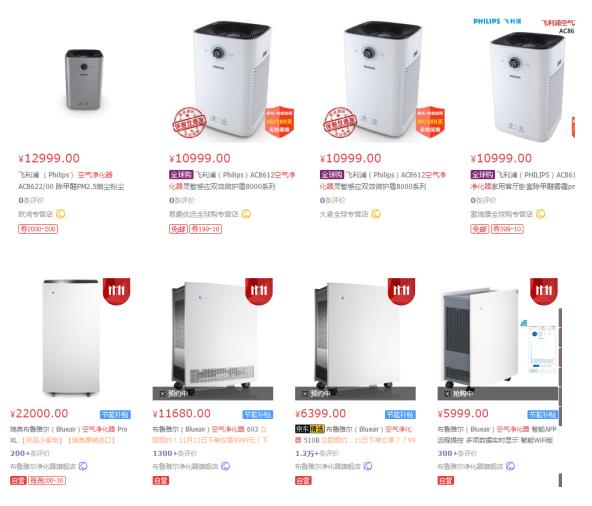
Task: Click blue chat icon under ¥11680.00 Blueair listing
Action: 225,466
